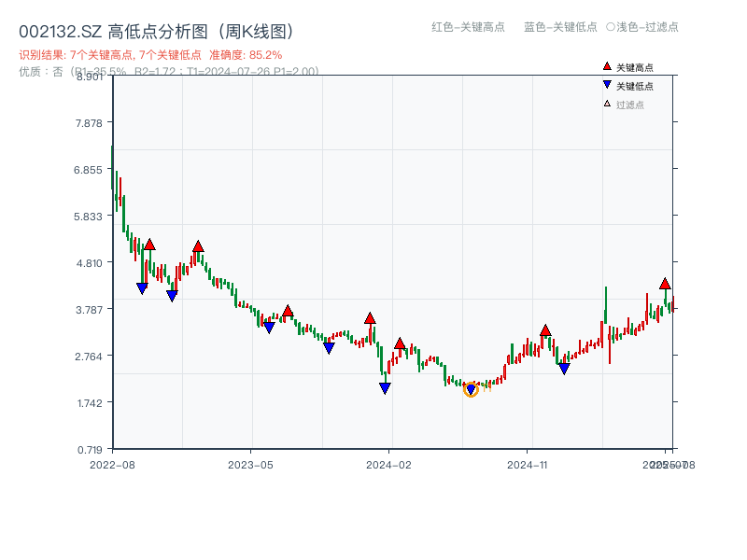Click the first blue low-point marker after 2022-08
The image size is (747, 560).
[140, 287]
